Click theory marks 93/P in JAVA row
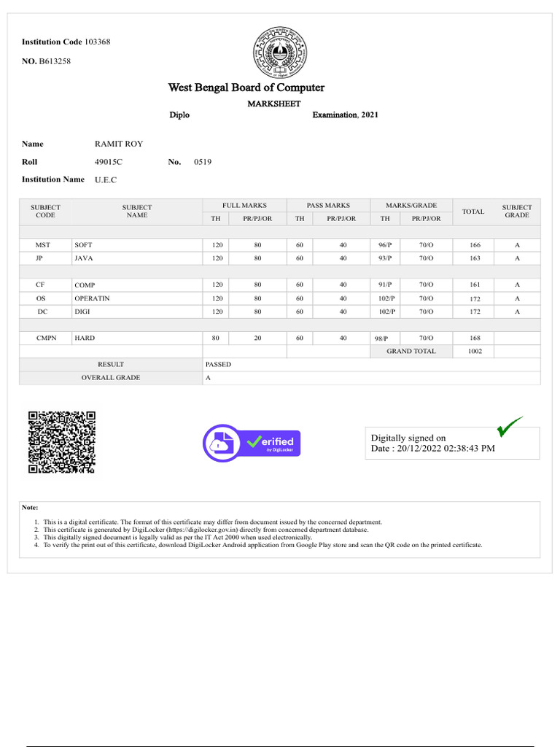Image resolution: width=560 pixels, height=747 pixels. tap(385, 258)
